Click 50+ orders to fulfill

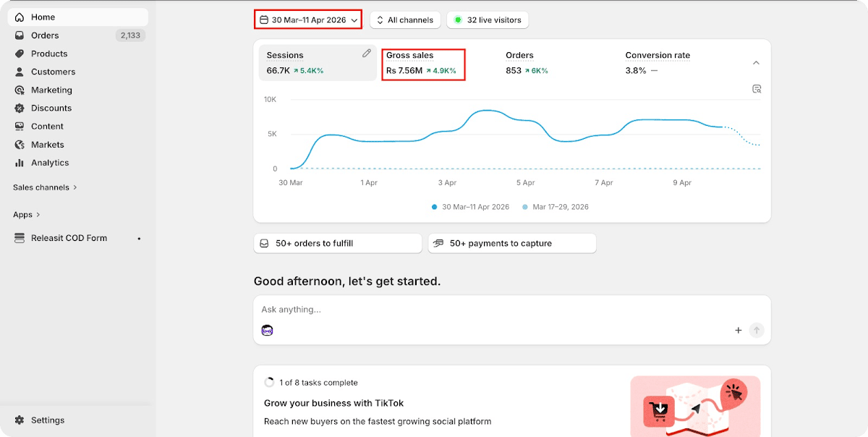(338, 244)
